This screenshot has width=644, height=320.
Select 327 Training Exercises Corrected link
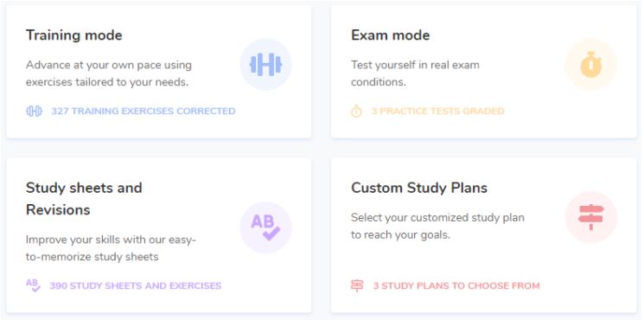pos(143,112)
